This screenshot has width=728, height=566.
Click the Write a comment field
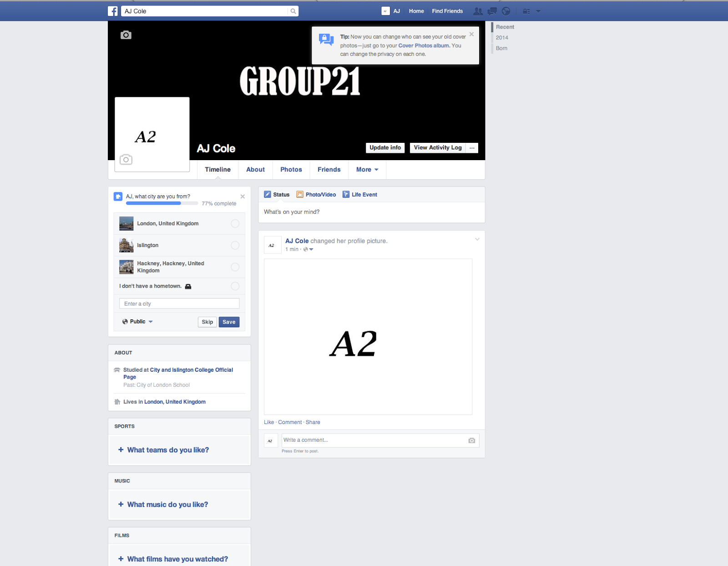click(x=380, y=440)
